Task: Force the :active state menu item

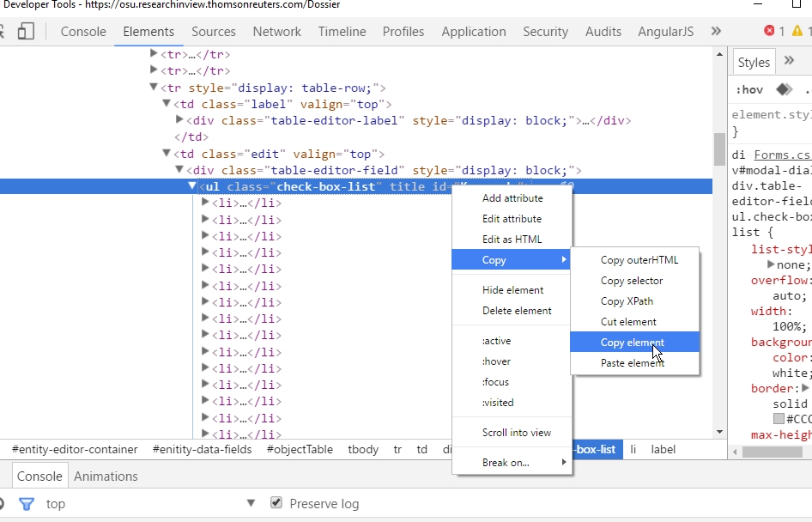Action: coord(512,341)
